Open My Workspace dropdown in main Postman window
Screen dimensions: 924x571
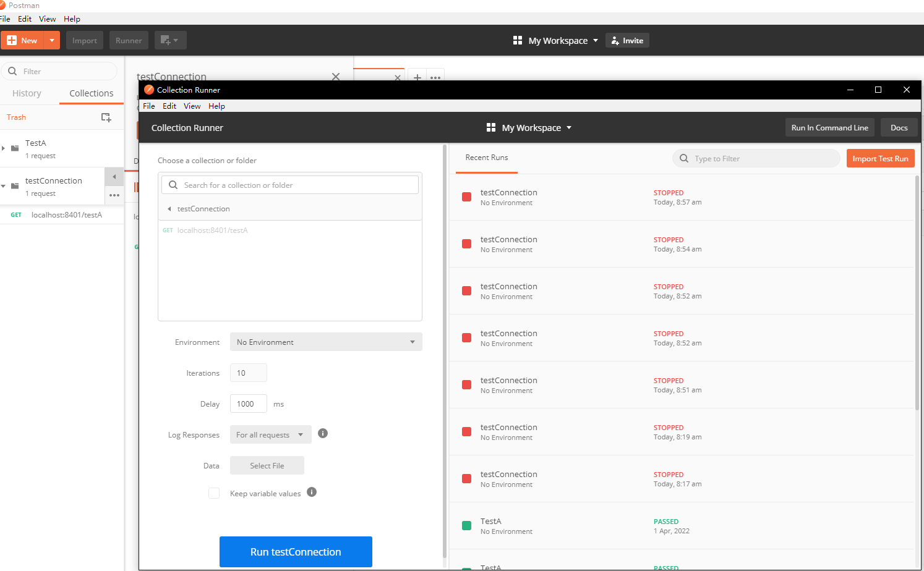(555, 40)
